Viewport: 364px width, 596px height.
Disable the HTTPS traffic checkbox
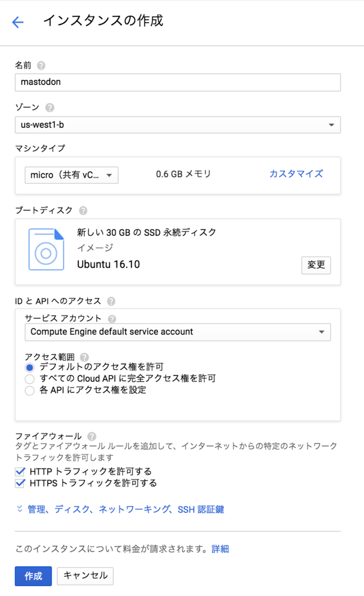[19, 483]
